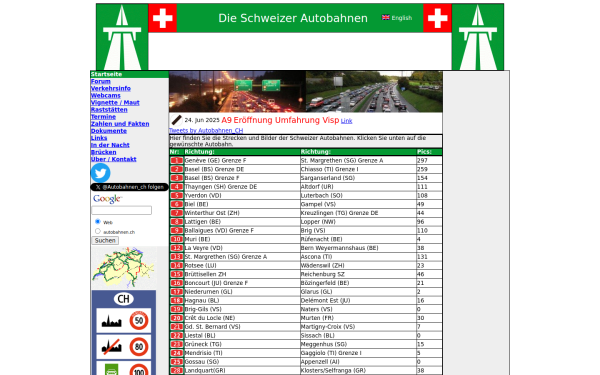Viewport: 600px width, 375px height.
Task: Open the Dokumente link
Action: tap(109, 131)
